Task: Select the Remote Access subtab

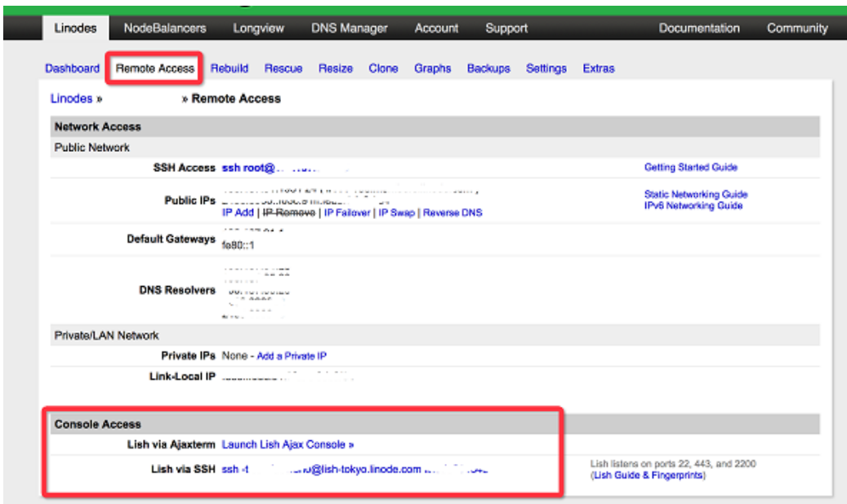Action: [155, 69]
